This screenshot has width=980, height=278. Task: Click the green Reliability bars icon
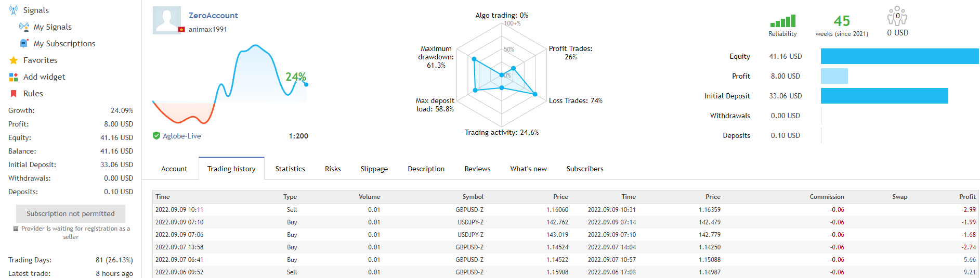782,21
